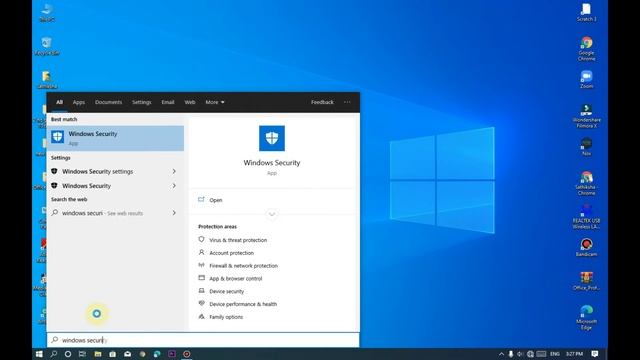Open the Action Center notifications icon
640x360 pixels.
[x=595, y=354]
